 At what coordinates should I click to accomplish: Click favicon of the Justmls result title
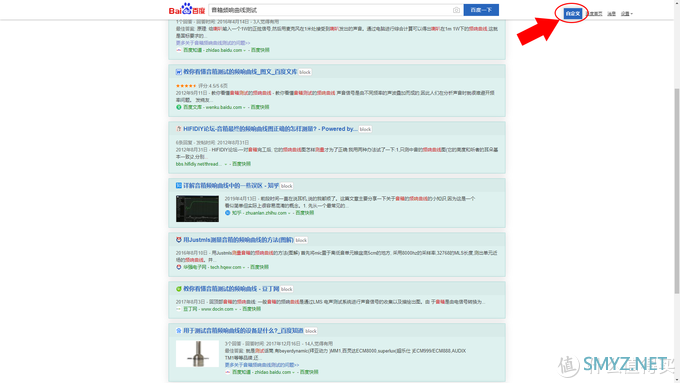[x=179, y=239]
